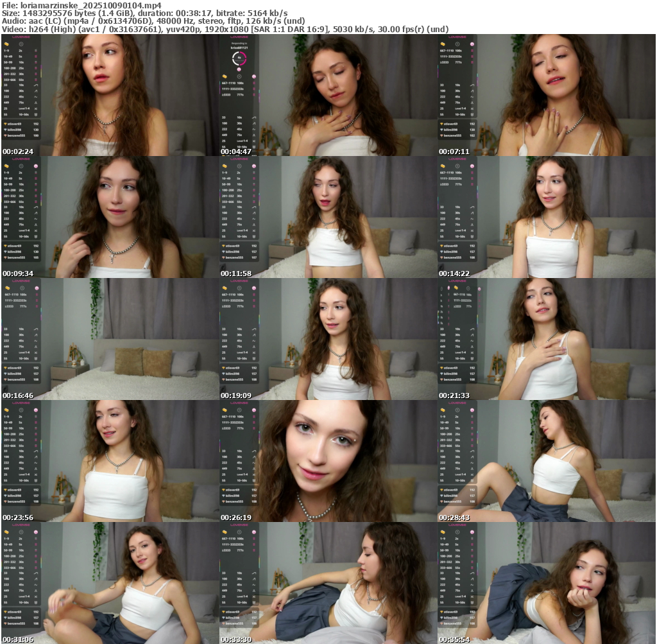Open the thumbnail frame at 00:14:22

click(547, 217)
